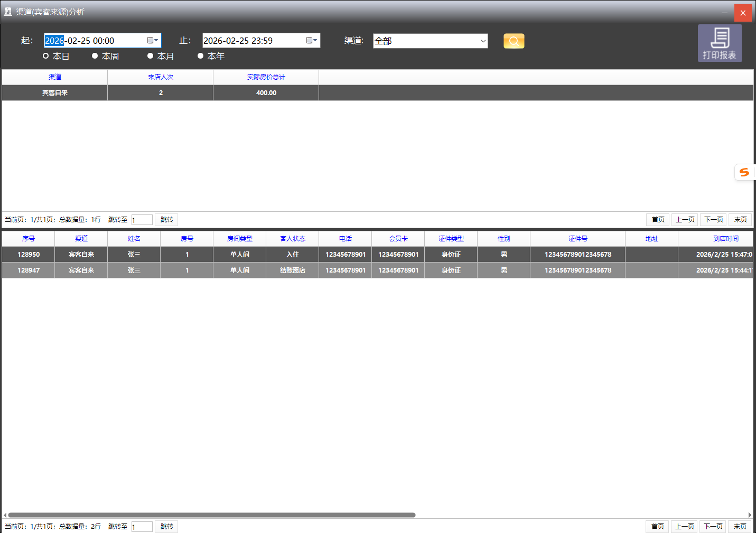Close the 渠道分析 window

pos(743,13)
